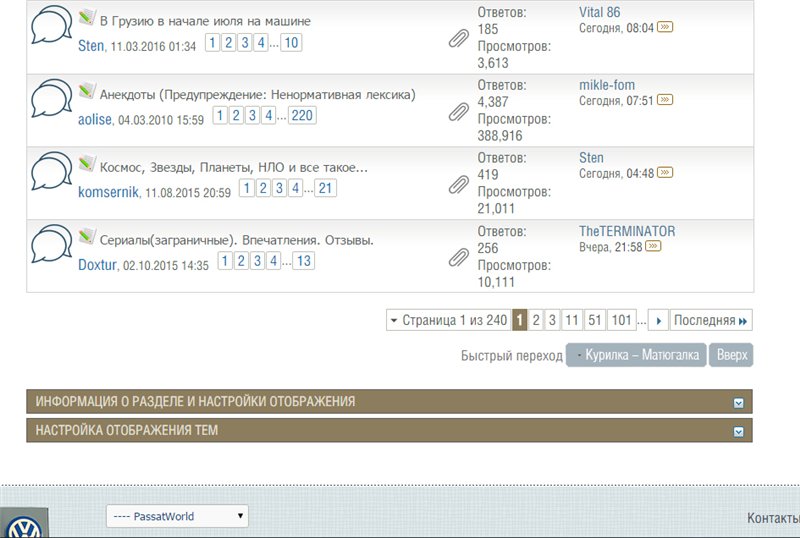800x538 pixels.
Task: Open thread starter profile Sten under Грузию thread
Action: click(x=91, y=46)
